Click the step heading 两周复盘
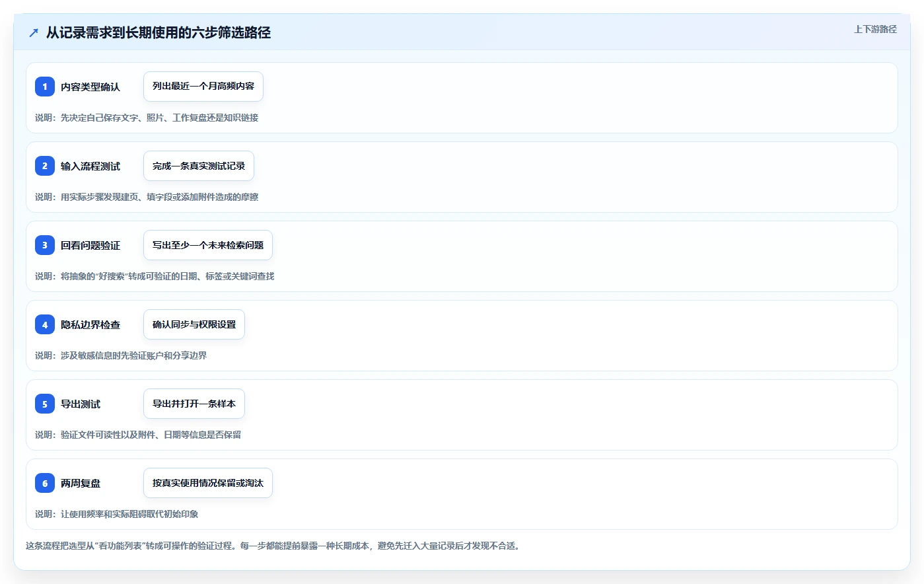The width and height of the screenshot is (924, 584). [81, 483]
